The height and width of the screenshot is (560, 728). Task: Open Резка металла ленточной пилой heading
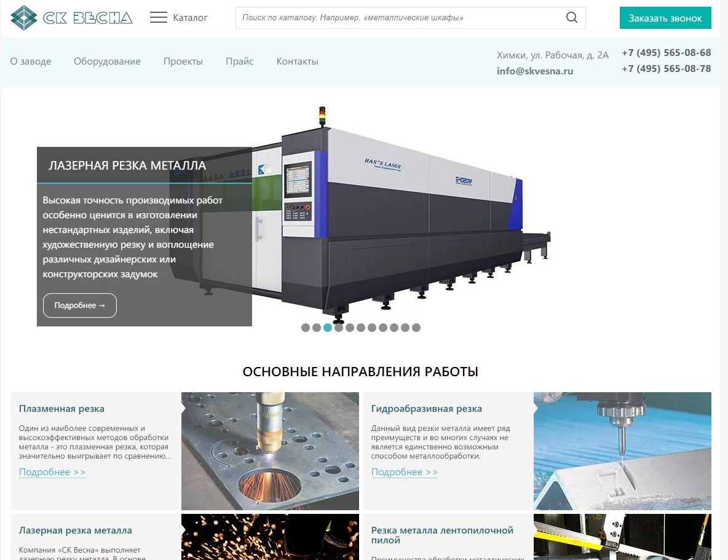click(442, 535)
